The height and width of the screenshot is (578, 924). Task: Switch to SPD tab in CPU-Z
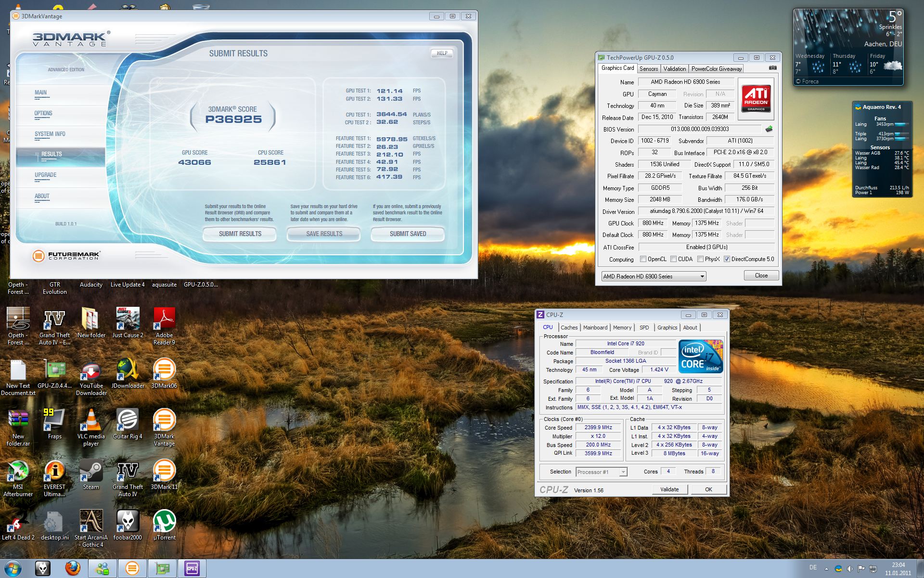coord(644,328)
